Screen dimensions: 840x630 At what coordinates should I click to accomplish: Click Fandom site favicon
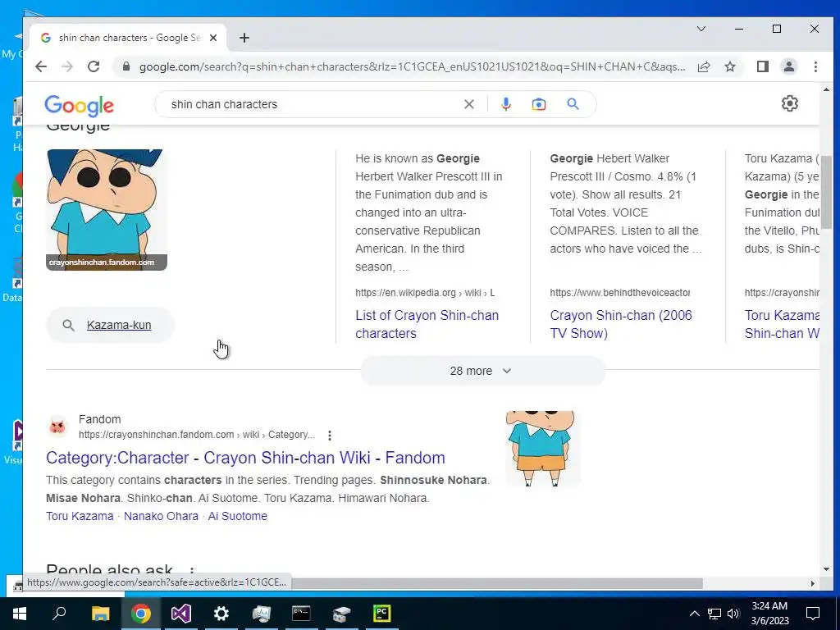pos(57,427)
